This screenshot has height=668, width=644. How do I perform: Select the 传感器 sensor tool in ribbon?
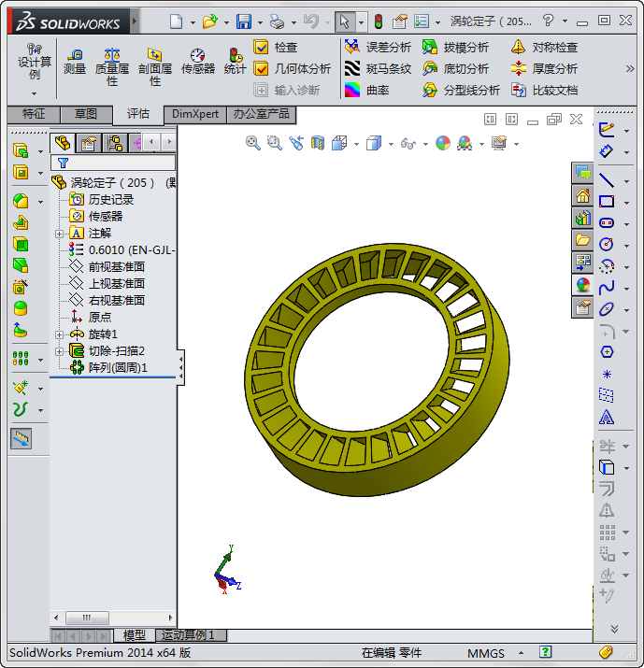click(x=197, y=62)
